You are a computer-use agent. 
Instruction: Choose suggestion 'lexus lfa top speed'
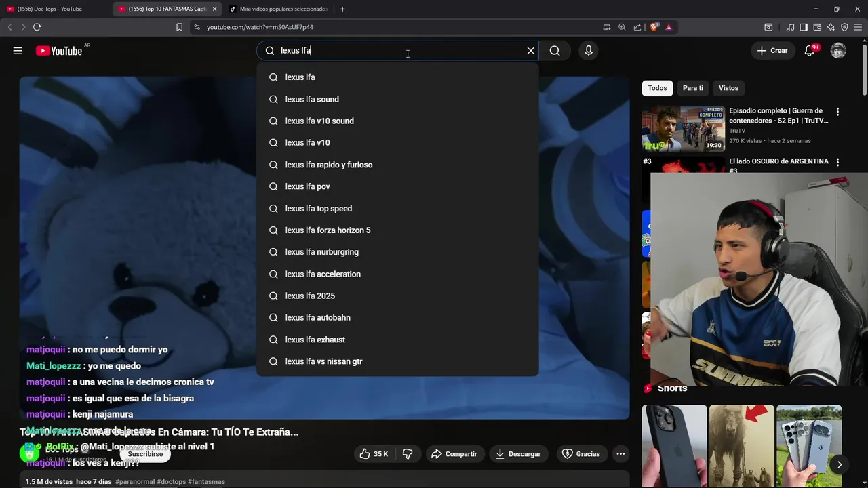click(x=397, y=208)
